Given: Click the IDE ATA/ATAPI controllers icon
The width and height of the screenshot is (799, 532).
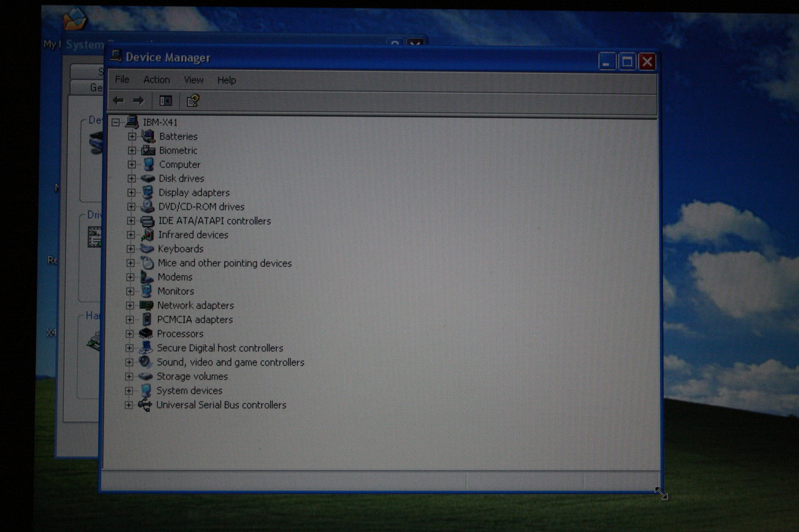Looking at the screenshot, I should pos(148,221).
